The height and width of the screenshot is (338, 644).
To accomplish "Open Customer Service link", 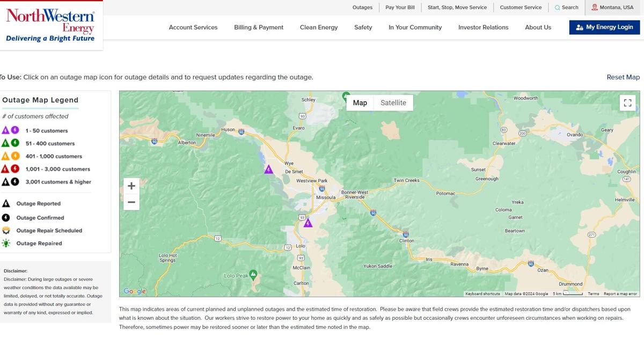I will pyautogui.click(x=521, y=8).
